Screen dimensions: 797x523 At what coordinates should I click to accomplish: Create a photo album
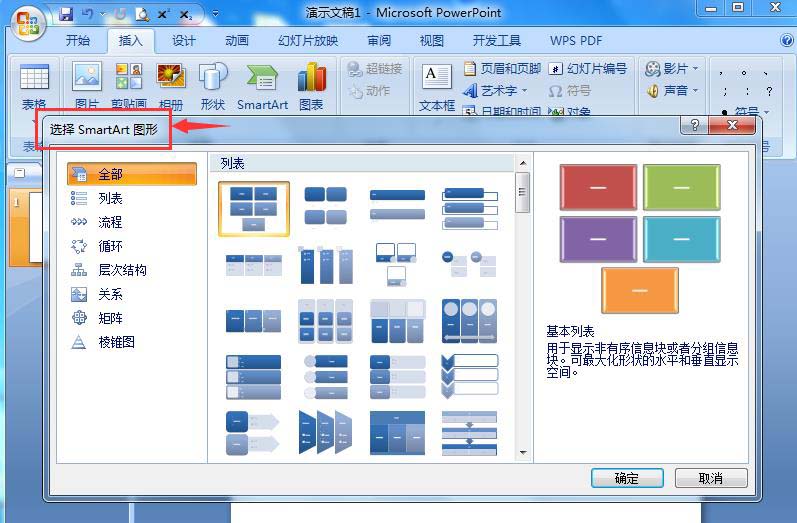pos(171,85)
